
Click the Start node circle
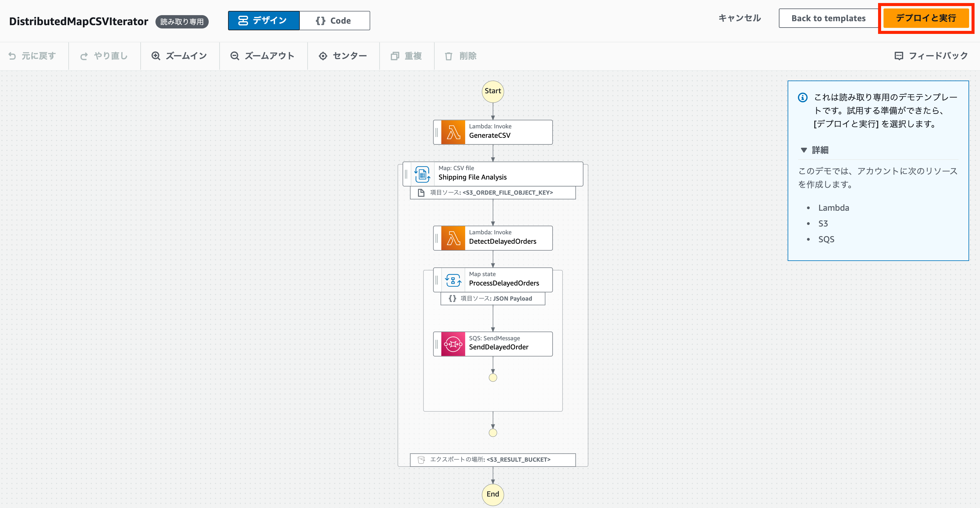[493, 91]
